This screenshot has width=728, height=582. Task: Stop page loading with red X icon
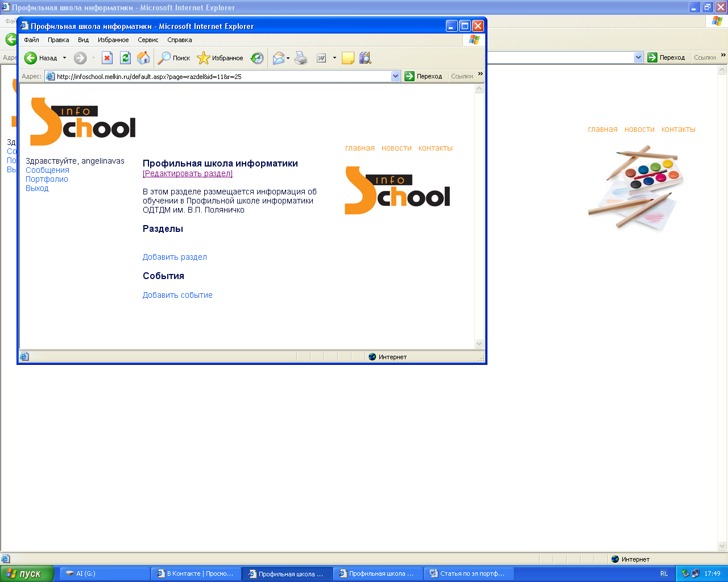pos(107,58)
